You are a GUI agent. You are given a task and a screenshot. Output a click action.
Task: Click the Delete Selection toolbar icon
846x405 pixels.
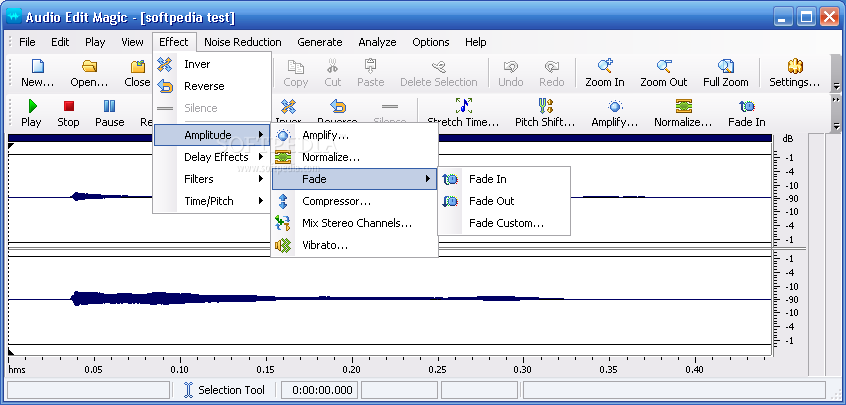pos(439,66)
